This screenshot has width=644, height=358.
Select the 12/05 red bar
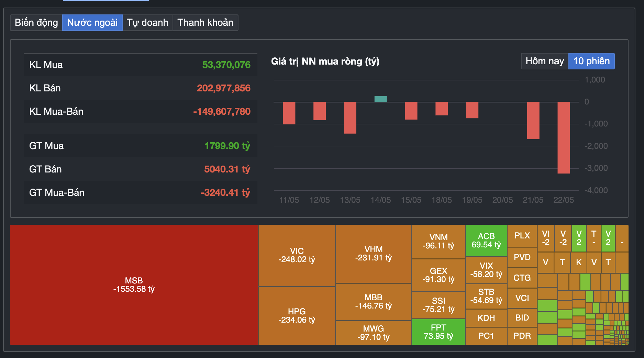[320, 111]
